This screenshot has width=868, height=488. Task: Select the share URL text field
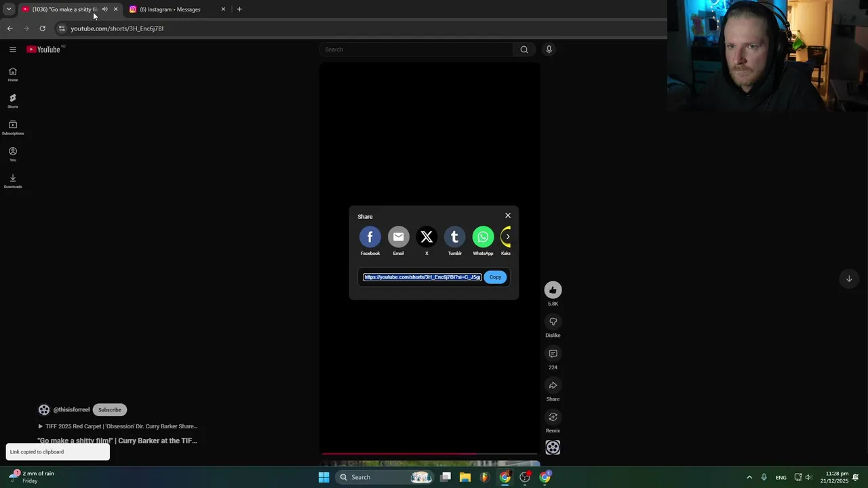click(x=422, y=277)
